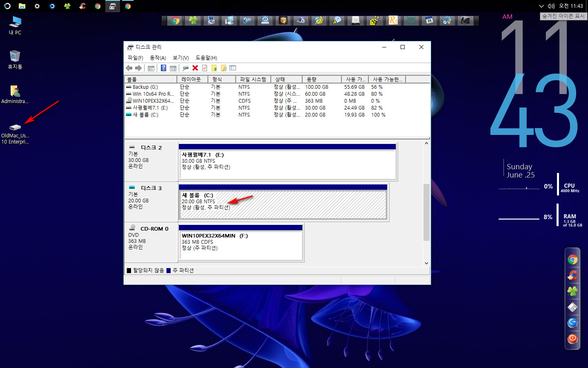Viewport: 588px width, 368px height.
Task: Sort by the 파일 시스템 column header
Action: [x=253, y=79]
